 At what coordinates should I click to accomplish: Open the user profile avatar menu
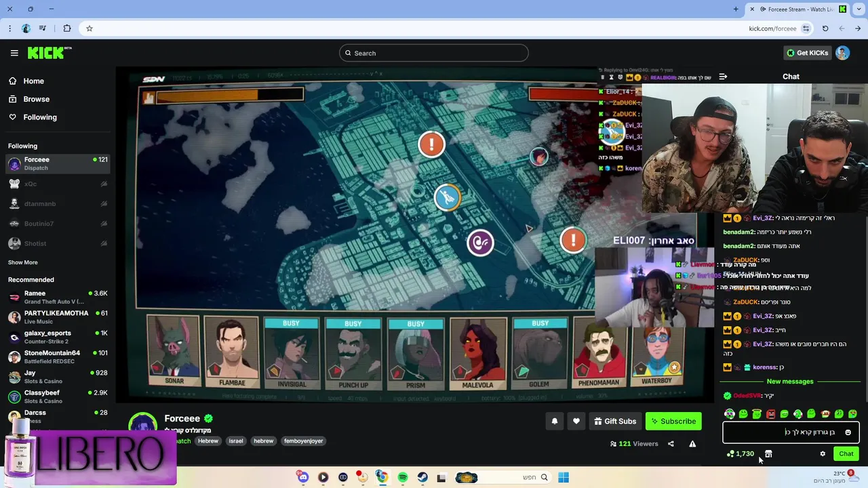[842, 53]
